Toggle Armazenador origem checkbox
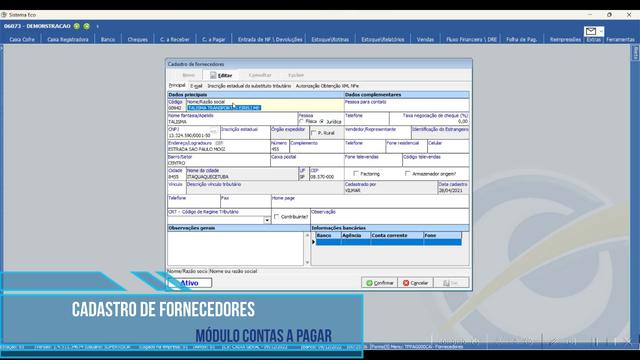The width and height of the screenshot is (640, 360). coord(407,173)
